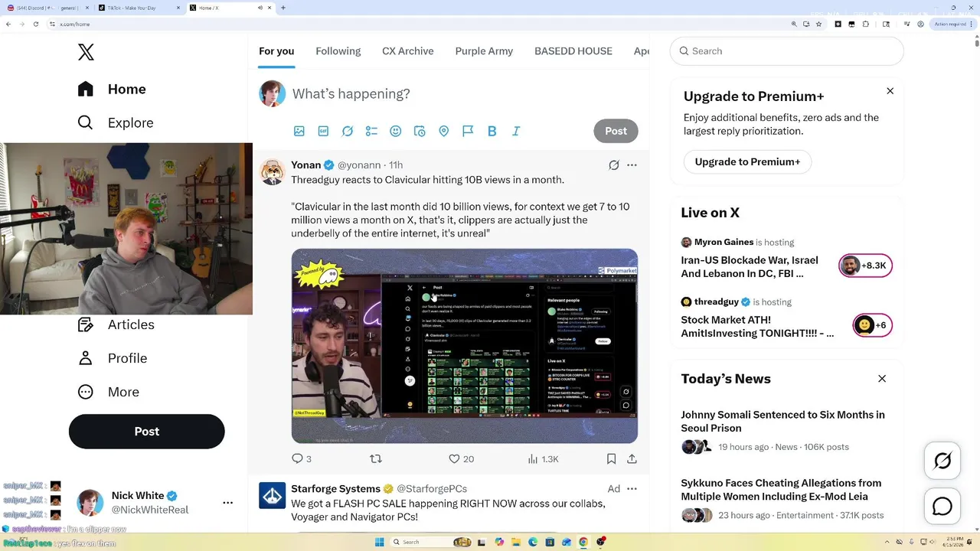This screenshot has width=980, height=551.
Task: Open Articles in the sidebar
Action: [x=116, y=324]
